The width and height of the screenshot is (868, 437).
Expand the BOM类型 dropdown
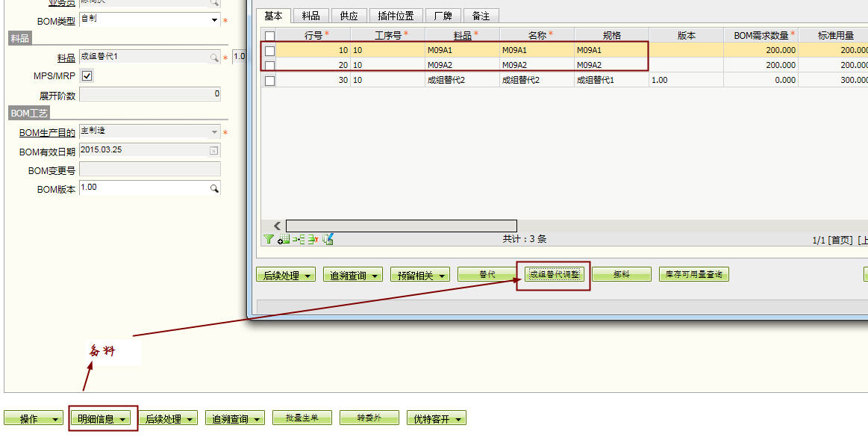coord(213,20)
